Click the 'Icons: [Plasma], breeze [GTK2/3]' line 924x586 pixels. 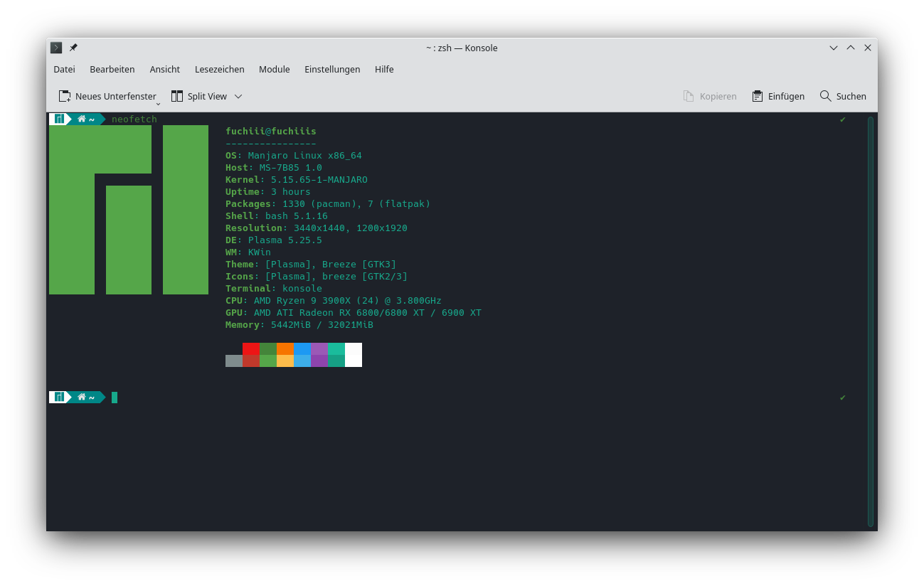317,276
